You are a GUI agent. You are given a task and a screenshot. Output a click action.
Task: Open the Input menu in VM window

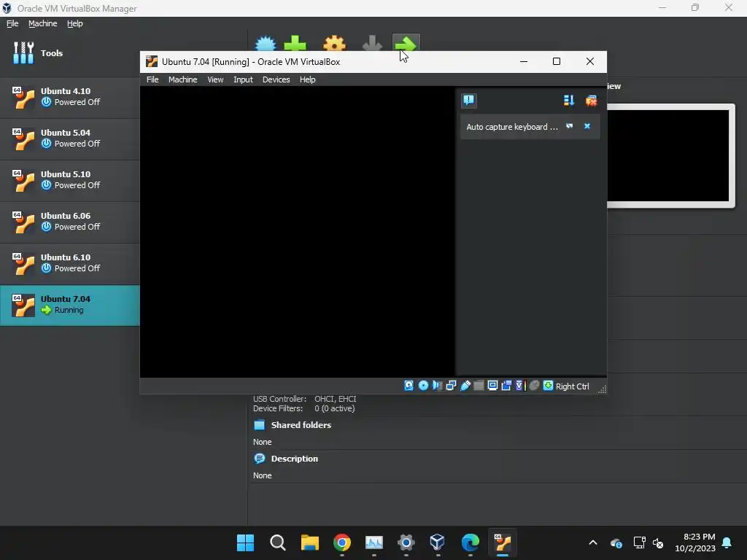point(243,79)
